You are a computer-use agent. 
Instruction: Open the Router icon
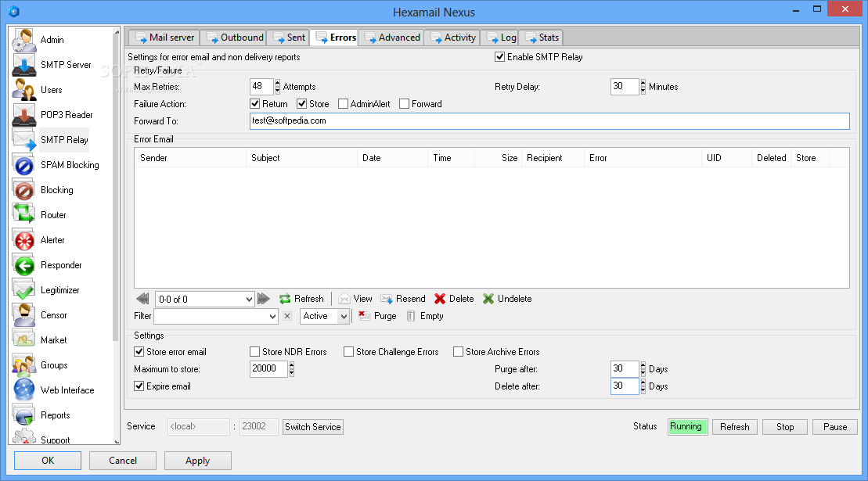click(x=24, y=214)
